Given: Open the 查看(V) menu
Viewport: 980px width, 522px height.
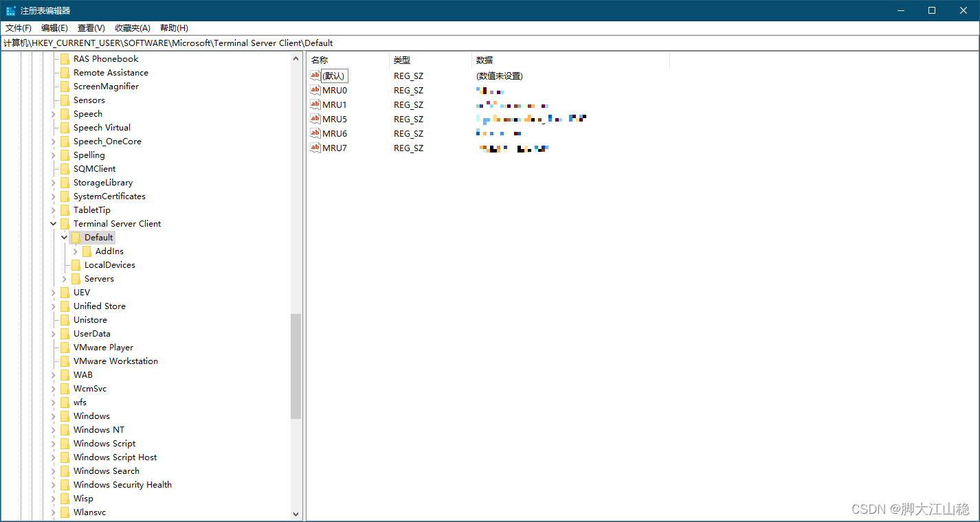Looking at the screenshot, I should pos(91,28).
